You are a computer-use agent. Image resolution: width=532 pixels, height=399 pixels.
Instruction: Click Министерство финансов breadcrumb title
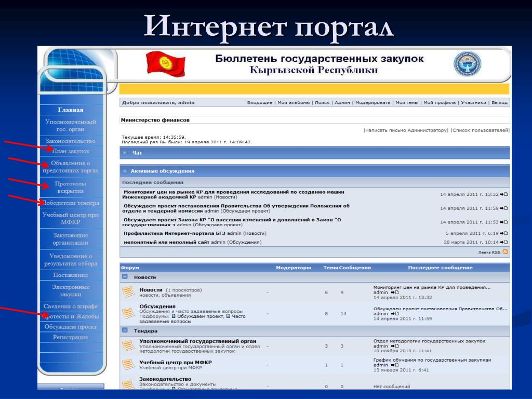tap(155, 120)
